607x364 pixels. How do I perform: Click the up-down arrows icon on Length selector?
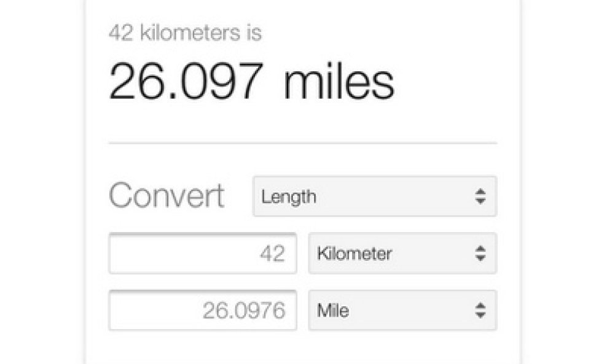(x=480, y=196)
